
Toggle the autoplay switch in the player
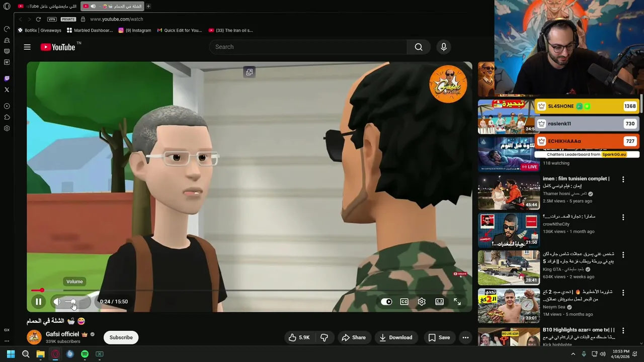386,302
